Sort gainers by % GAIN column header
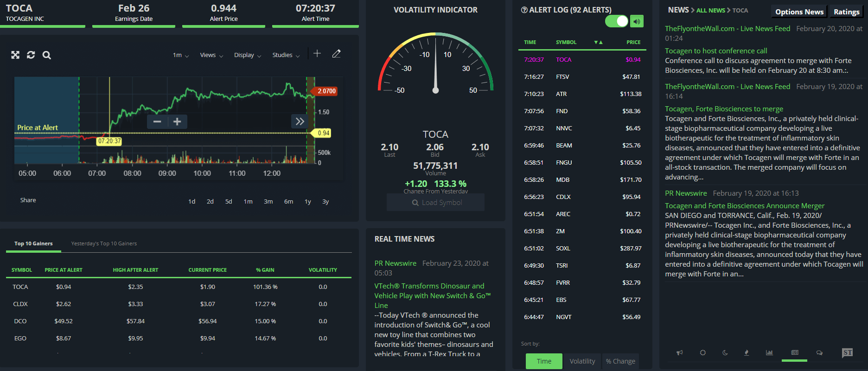Viewport: 868px width, 371px height. point(265,270)
